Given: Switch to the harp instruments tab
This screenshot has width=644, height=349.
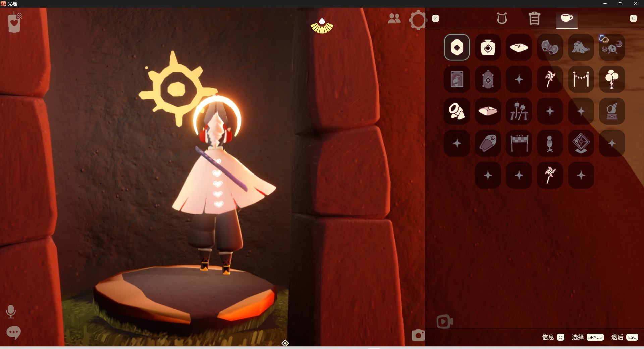Looking at the screenshot, I should click(x=502, y=18).
